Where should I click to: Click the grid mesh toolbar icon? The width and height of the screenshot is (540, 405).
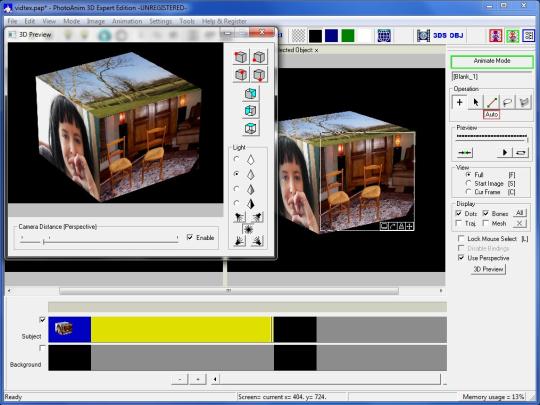[x=384, y=35]
